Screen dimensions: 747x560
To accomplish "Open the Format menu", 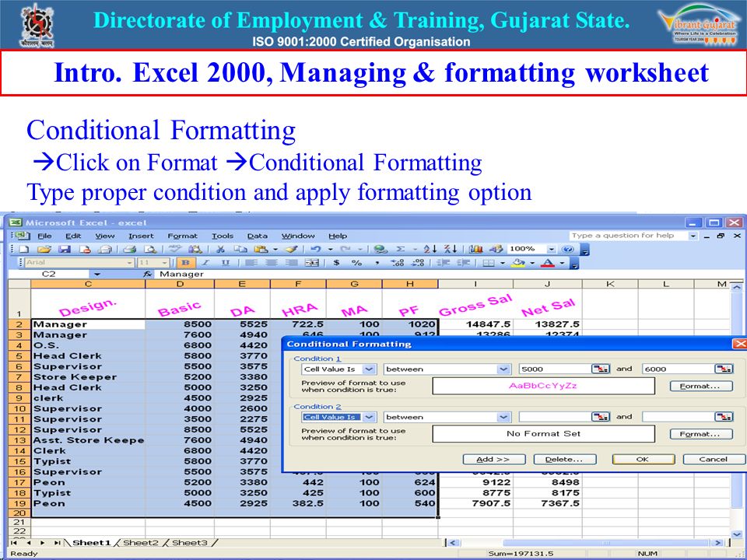I will click(x=182, y=236).
